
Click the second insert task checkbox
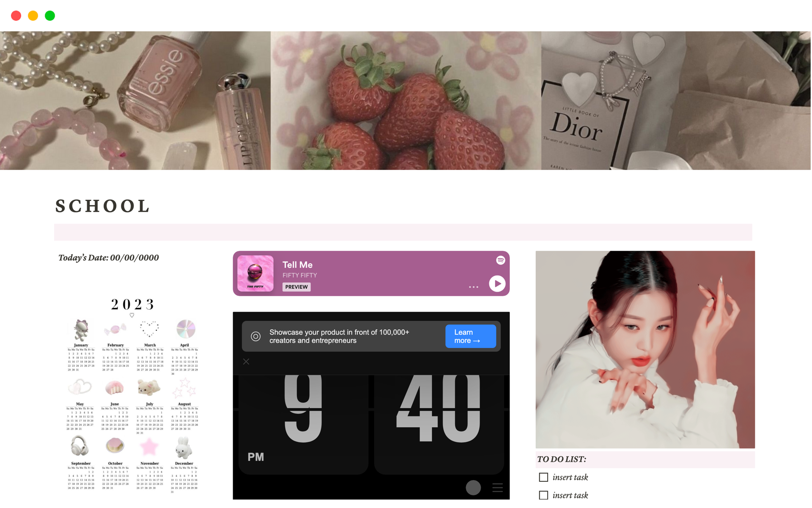pyautogui.click(x=543, y=494)
